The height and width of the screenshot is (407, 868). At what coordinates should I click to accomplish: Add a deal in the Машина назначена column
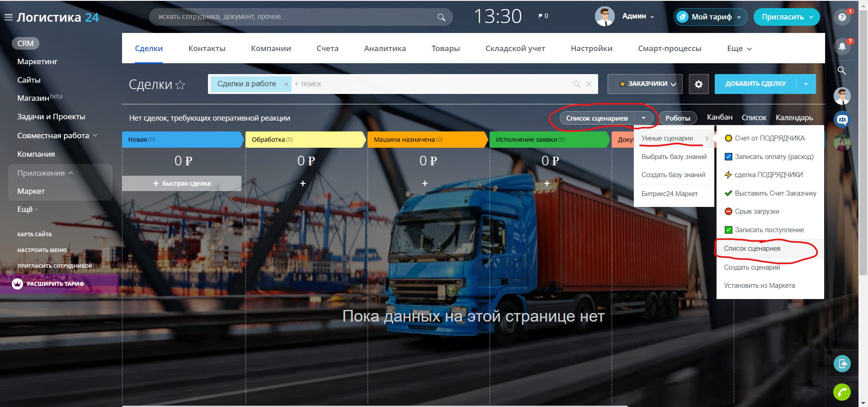tap(425, 183)
